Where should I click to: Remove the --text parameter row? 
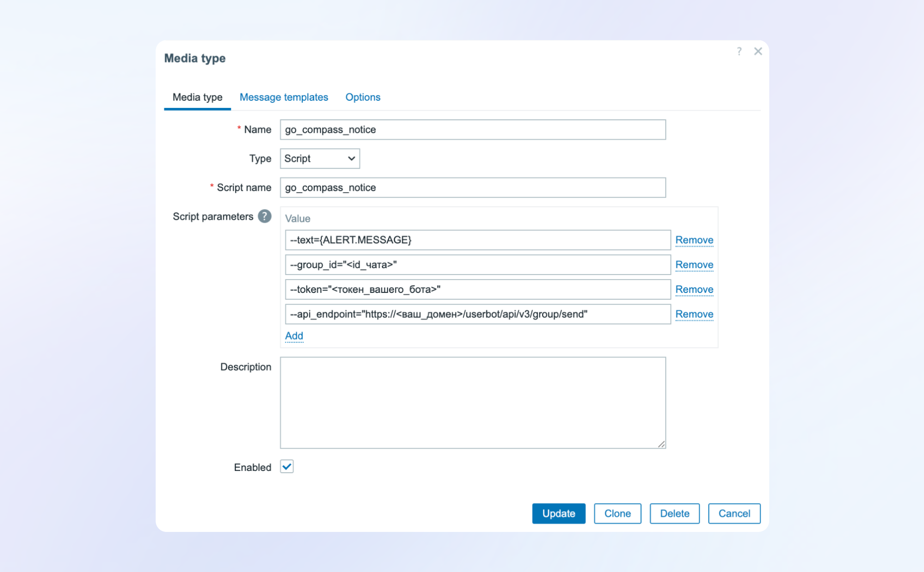(x=694, y=240)
